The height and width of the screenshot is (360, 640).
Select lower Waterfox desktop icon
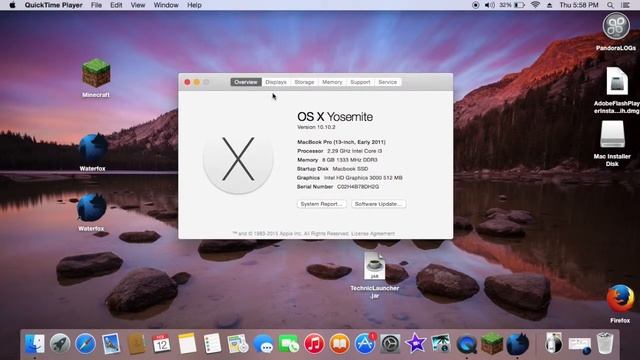point(91,212)
